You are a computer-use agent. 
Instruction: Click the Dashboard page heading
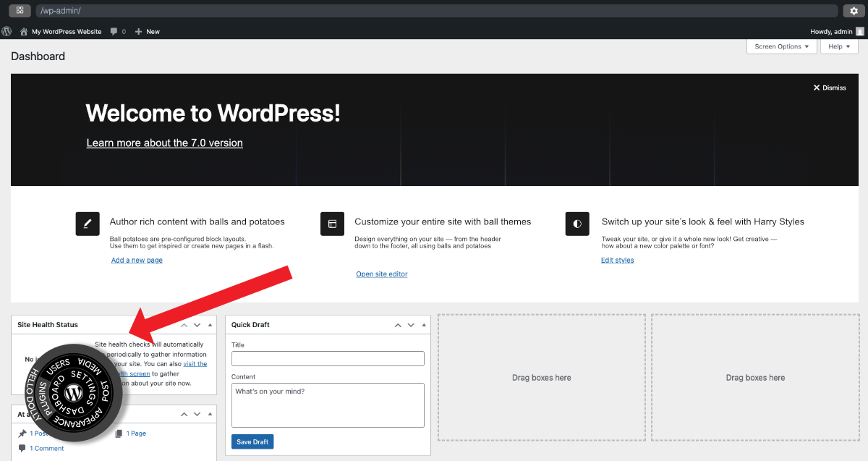(x=38, y=56)
